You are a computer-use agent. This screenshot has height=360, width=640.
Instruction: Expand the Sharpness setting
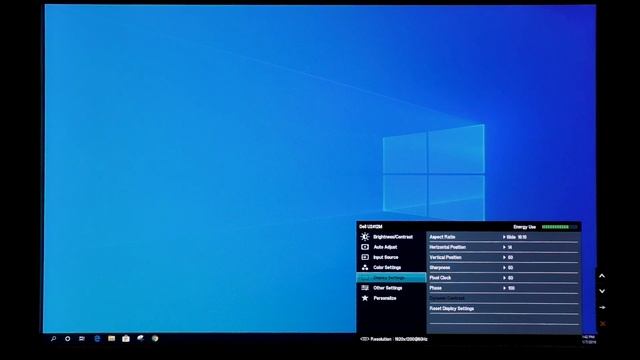point(503,267)
